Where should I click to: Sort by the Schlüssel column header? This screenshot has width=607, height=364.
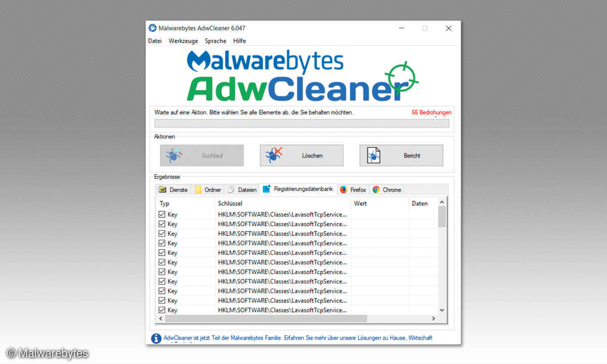point(283,203)
